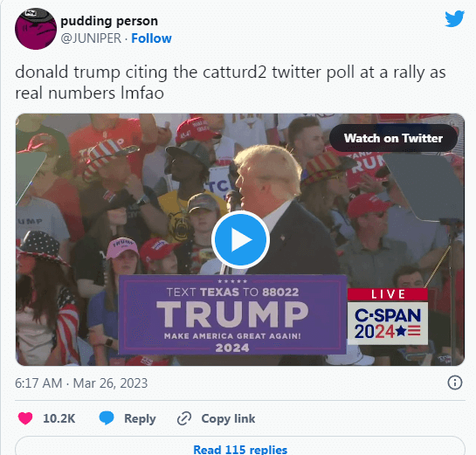Click the blue reply bubble icon

click(x=107, y=418)
